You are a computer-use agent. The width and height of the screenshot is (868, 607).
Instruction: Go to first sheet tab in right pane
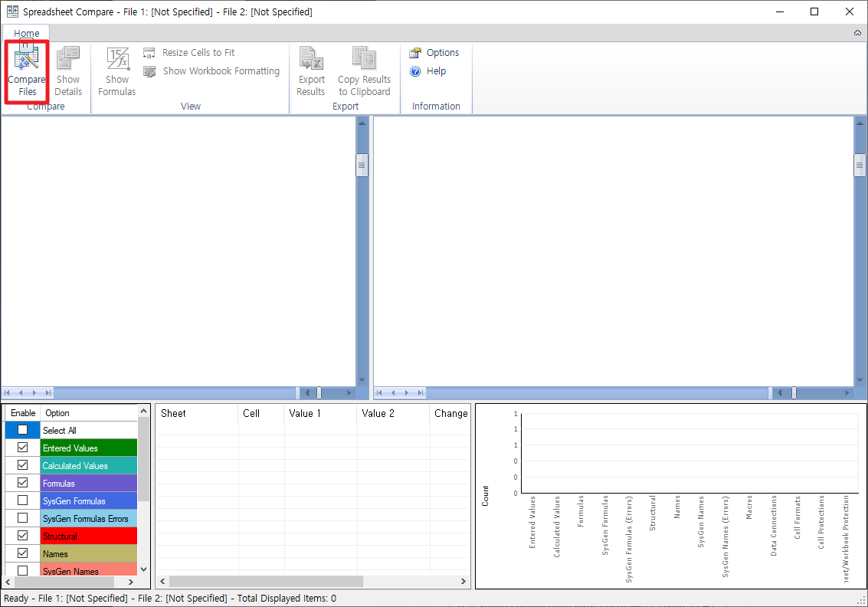click(379, 392)
